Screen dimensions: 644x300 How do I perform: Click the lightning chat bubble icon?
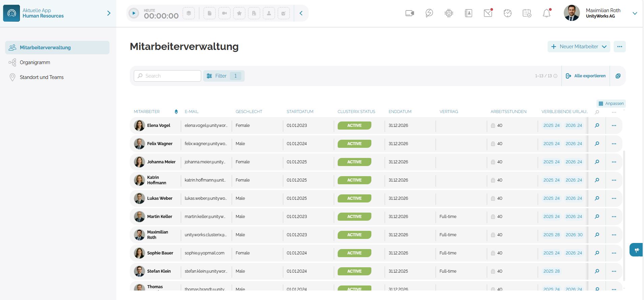pyautogui.click(x=429, y=13)
